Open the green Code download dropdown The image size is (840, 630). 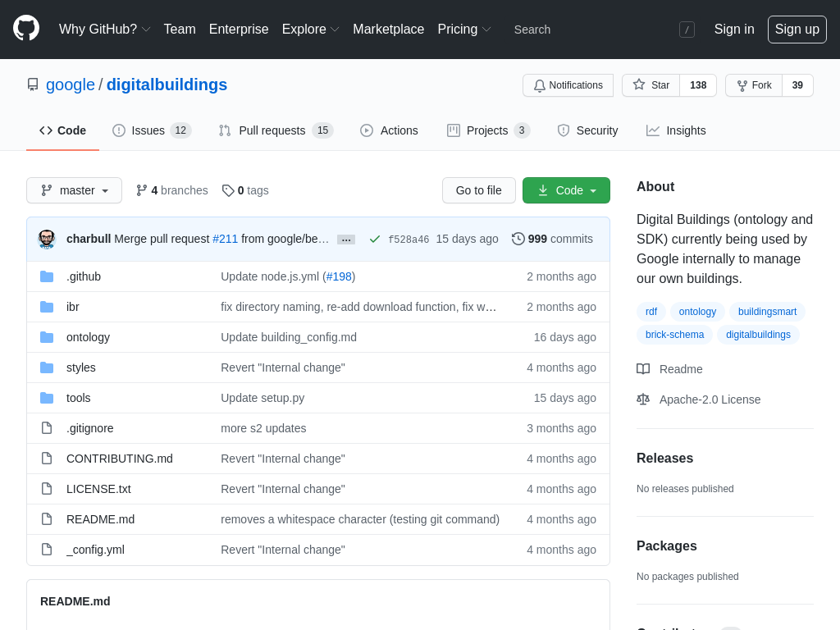566,190
